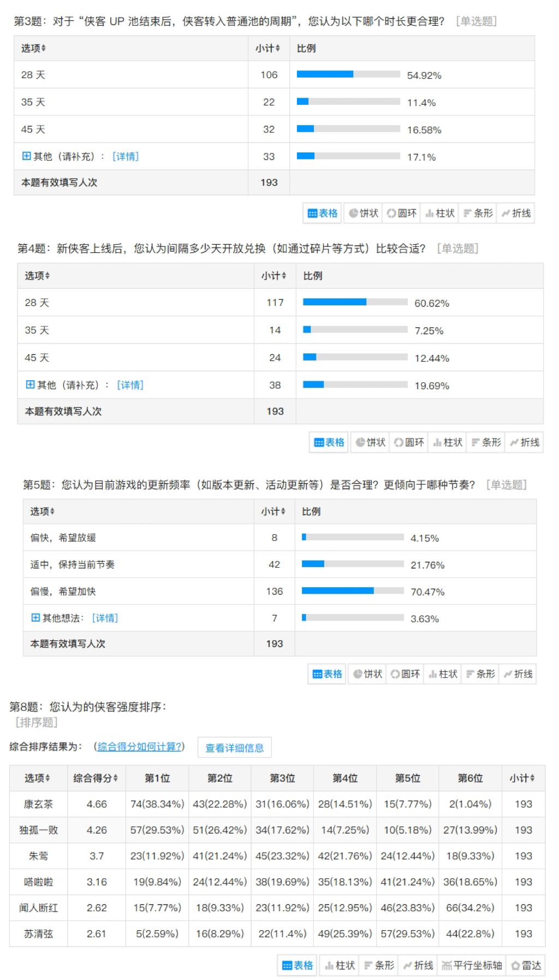Open radar chart for question 8
The width and height of the screenshot is (559, 980).
(526, 965)
